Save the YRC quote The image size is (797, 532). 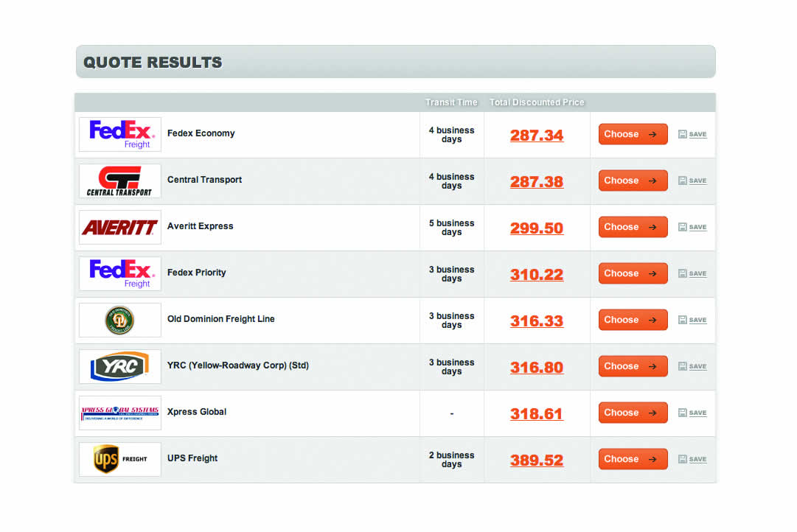click(693, 367)
